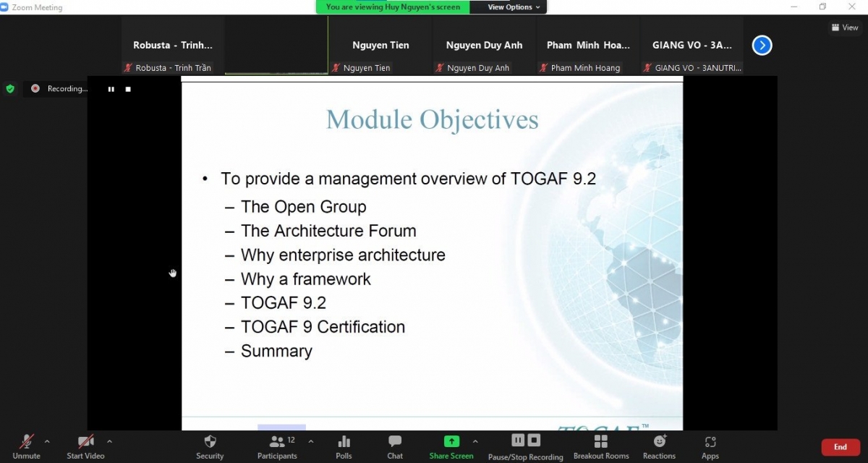Restore down the Zoom window
The height and width of the screenshot is (463, 868).
tap(822, 7)
